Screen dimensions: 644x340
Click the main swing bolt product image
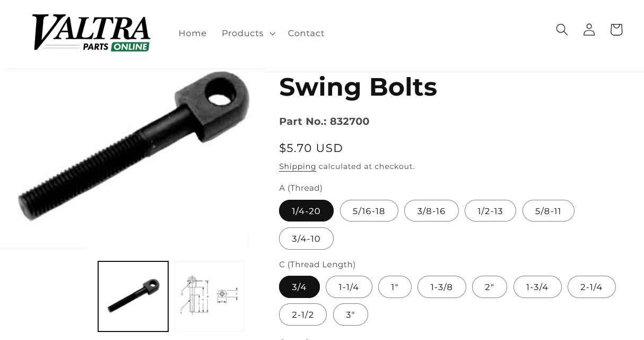point(133,154)
